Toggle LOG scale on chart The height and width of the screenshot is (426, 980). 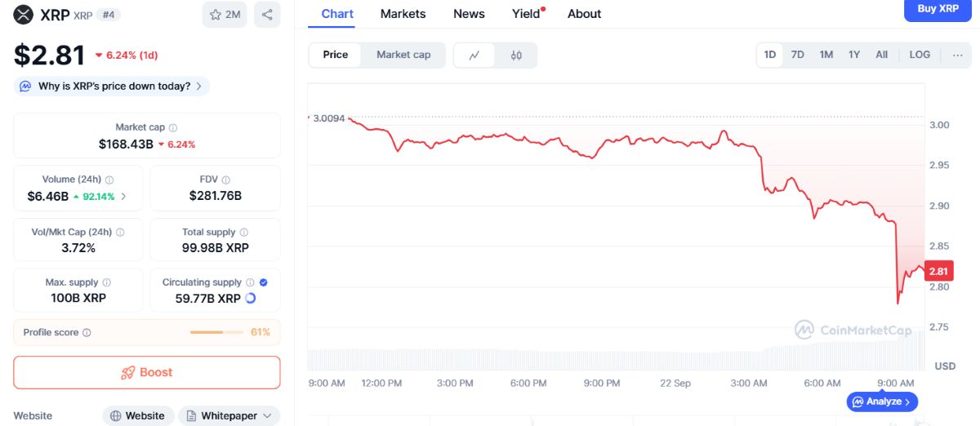pos(920,55)
